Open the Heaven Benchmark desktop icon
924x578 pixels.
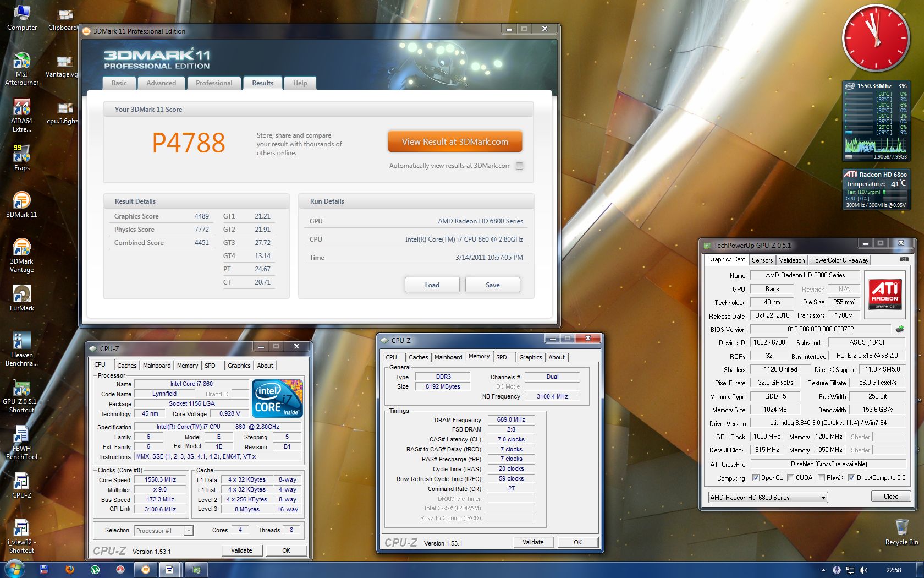[x=21, y=349]
